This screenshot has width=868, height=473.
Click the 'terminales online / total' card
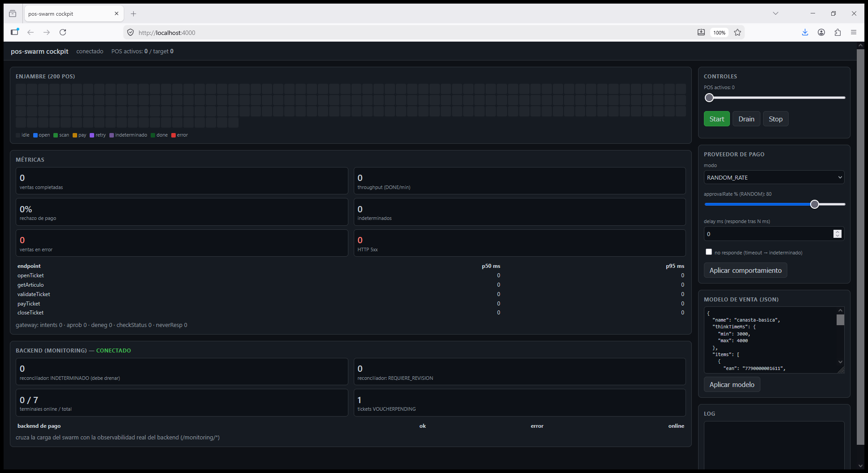coord(182,403)
